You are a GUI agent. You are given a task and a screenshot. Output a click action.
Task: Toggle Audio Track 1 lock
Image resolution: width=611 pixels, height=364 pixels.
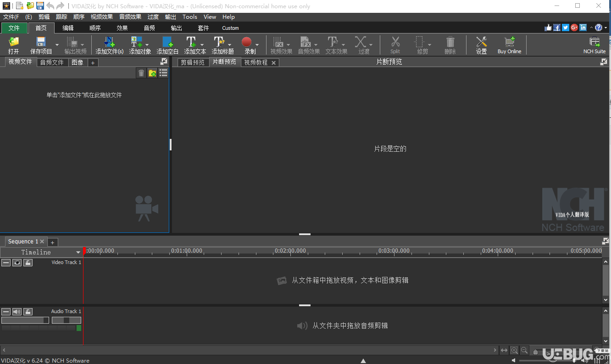[x=28, y=312]
